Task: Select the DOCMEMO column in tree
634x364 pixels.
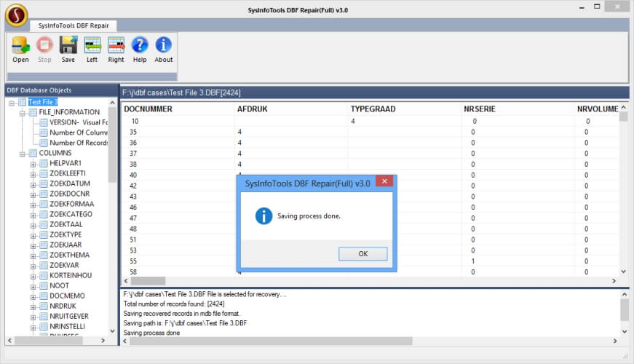Action: (x=67, y=296)
